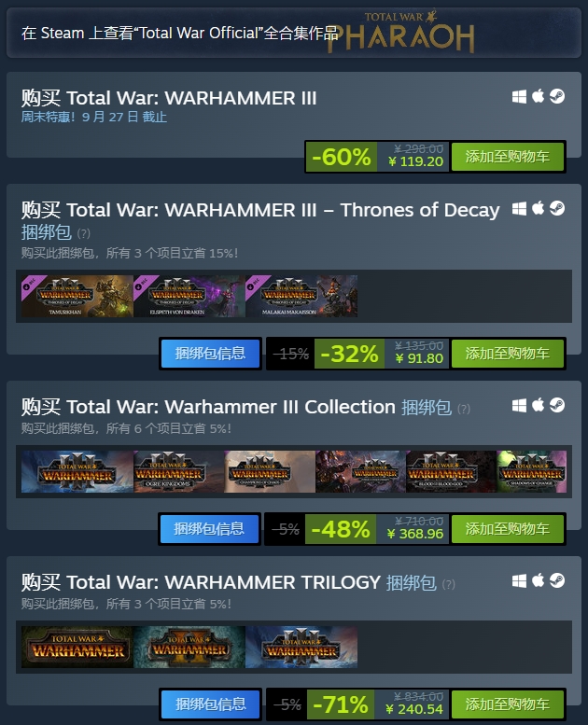
Task: Click Windows icon in WARHAMMER III purchase box
Action: [519, 97]
